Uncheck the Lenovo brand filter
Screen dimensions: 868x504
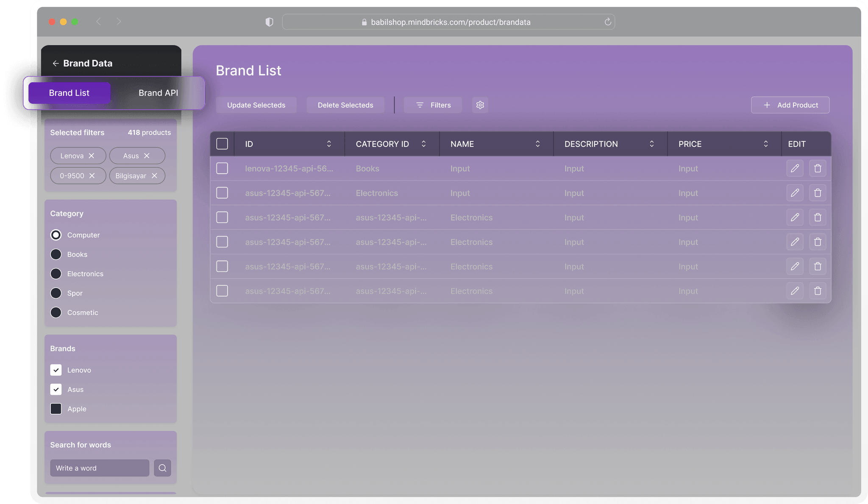(56, 370)
